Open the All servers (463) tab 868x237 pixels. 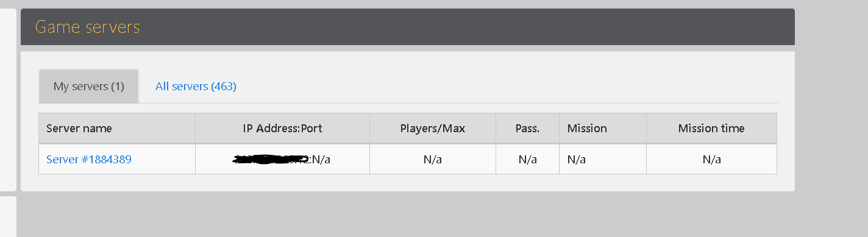[x=196, y=87]
